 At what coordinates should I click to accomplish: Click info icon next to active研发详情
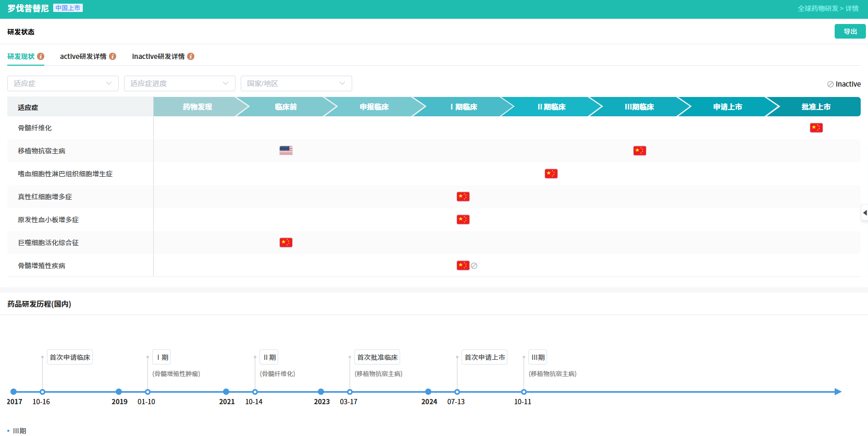click(113, 56)
